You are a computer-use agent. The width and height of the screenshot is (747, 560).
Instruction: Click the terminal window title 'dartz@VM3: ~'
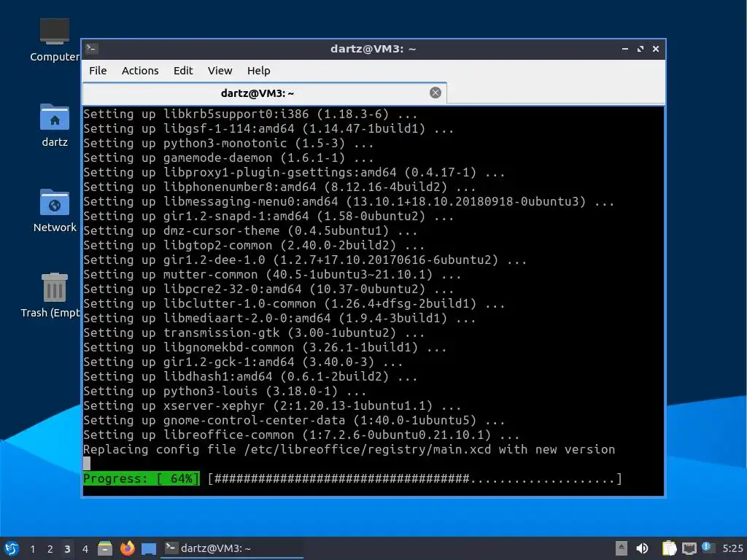coord(373,49)
